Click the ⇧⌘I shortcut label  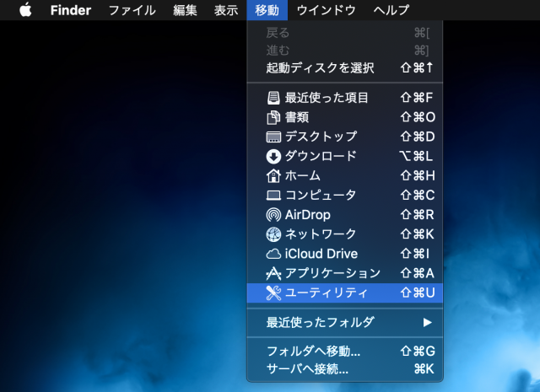(x=415, y=255)
